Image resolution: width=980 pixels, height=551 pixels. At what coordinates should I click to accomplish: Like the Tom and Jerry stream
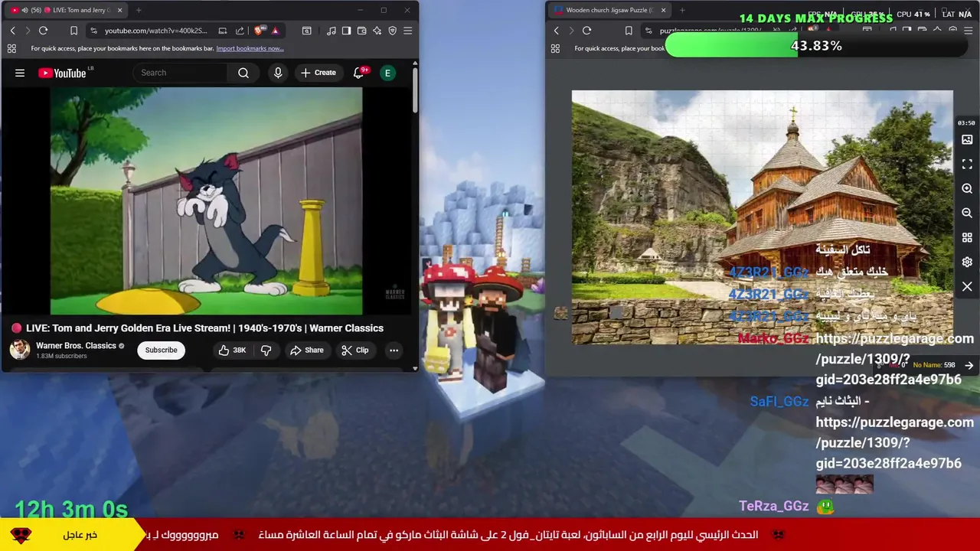click(x=232, y=350)
